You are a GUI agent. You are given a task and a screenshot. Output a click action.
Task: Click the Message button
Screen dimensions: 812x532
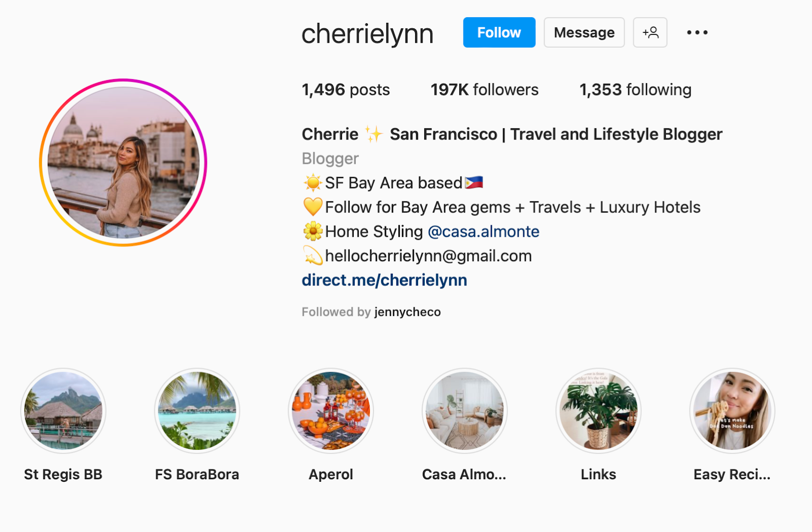584,32
